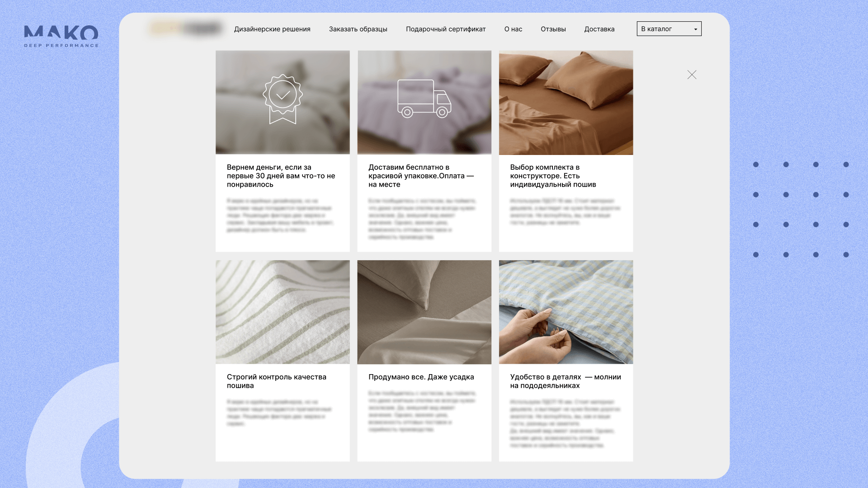The image size is (868, 488).
Task: Click the MAKO Deep Performance logo
Action: tap(61, 36)
